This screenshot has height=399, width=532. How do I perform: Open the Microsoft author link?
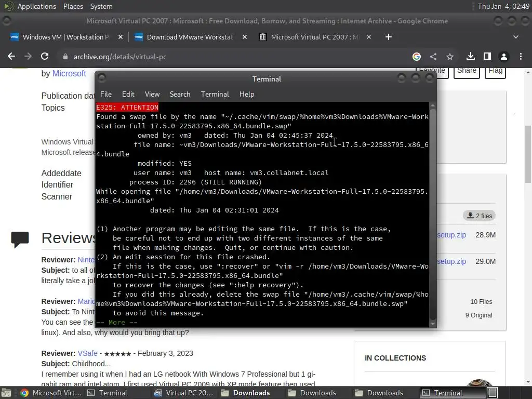[x=69, y=73]
